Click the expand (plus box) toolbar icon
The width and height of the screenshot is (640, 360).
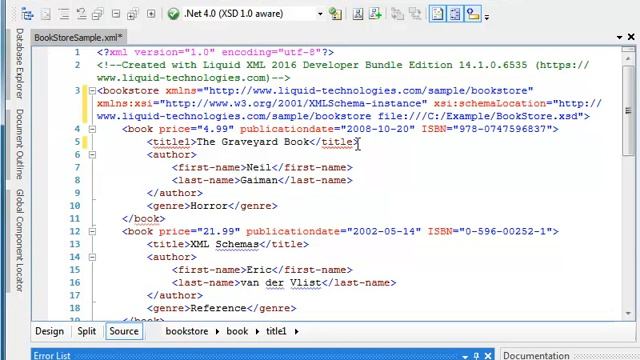tap(151, 14)
